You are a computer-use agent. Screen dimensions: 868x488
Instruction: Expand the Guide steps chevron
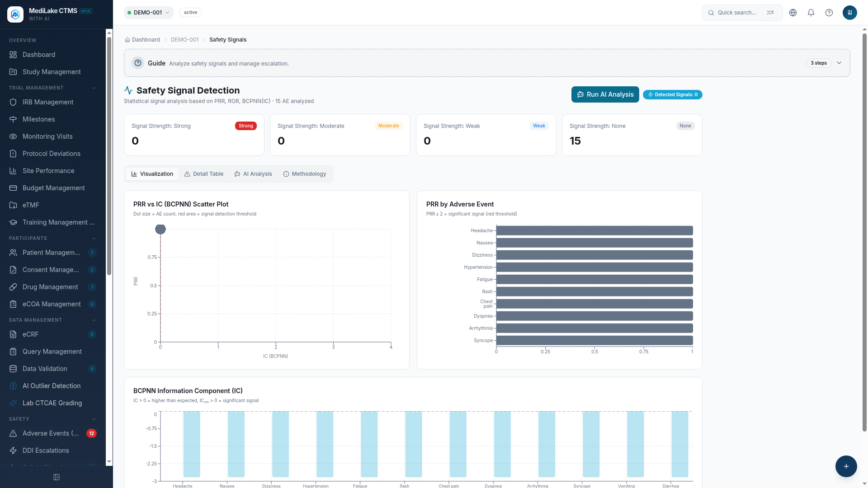point(839,63)
